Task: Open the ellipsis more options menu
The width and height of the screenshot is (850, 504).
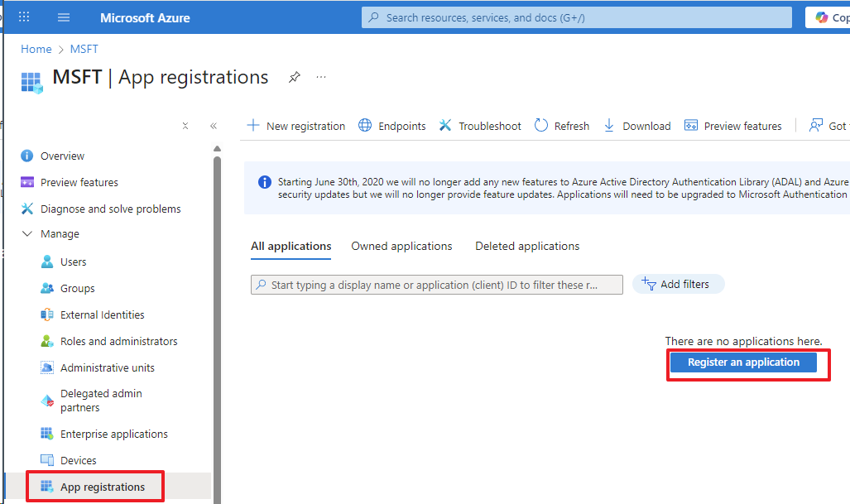Action: [321, 77]
